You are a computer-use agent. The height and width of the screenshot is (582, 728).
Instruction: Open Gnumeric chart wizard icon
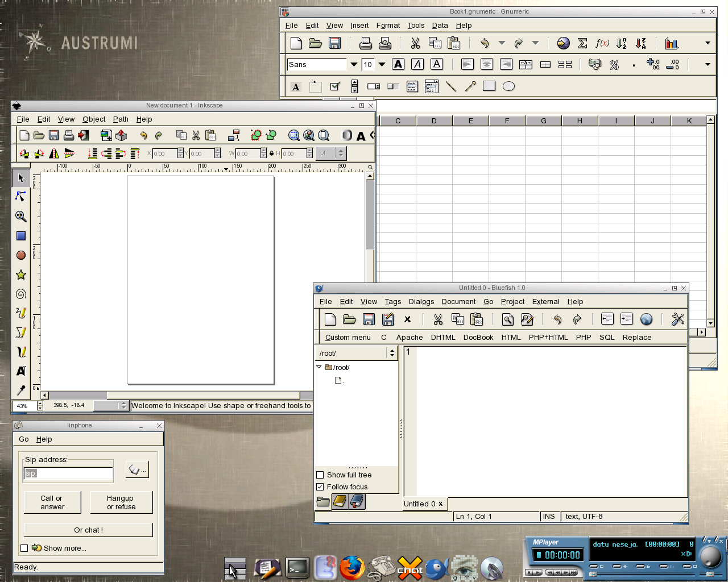[x=672, y=43]
